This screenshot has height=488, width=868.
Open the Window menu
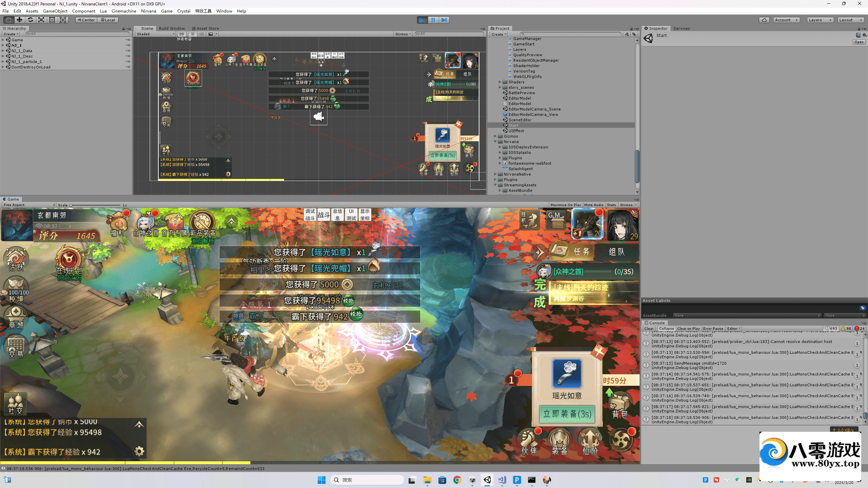click(x=224, y=11)
